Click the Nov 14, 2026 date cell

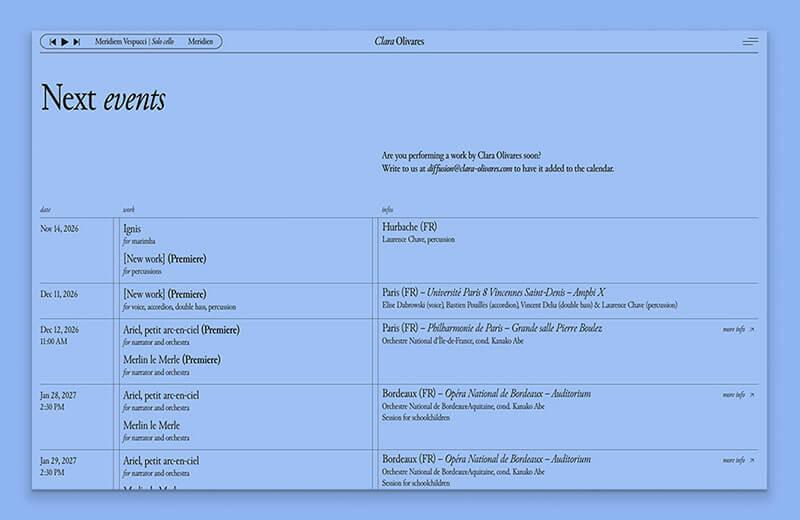point(60,229)
